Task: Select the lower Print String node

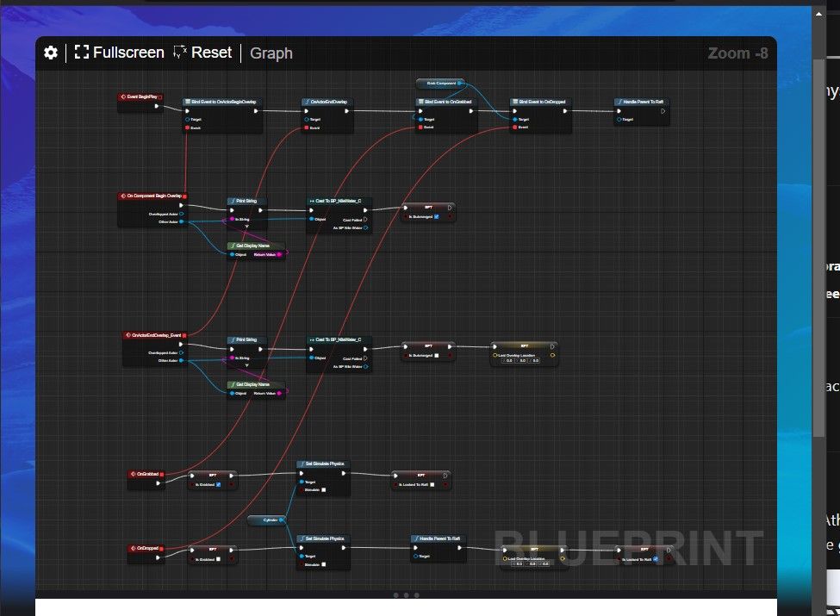Action: pyautogui.click(x=246, y=352)
